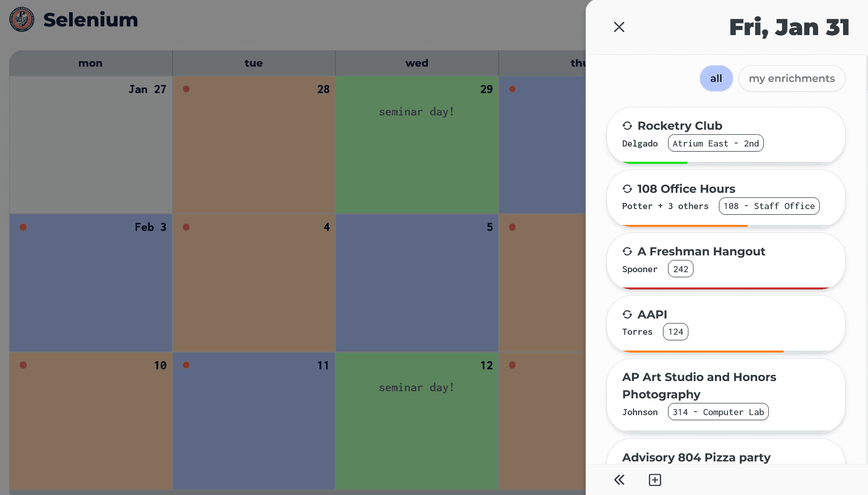The height and width of the screenshot is (495, 868).
Task: Click the Atrium East - 2nd room tag
Action: coord(715,143)
